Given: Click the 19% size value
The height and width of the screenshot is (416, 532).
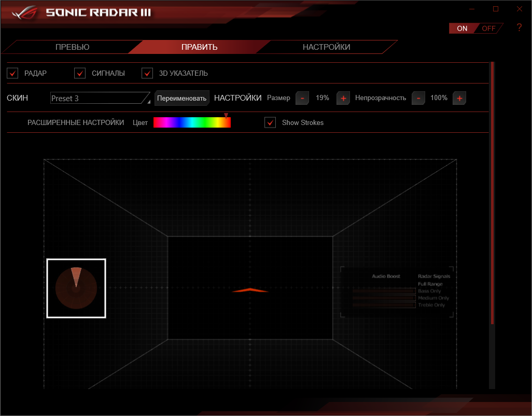Looking at the screenshot, I should click(323, 98).
